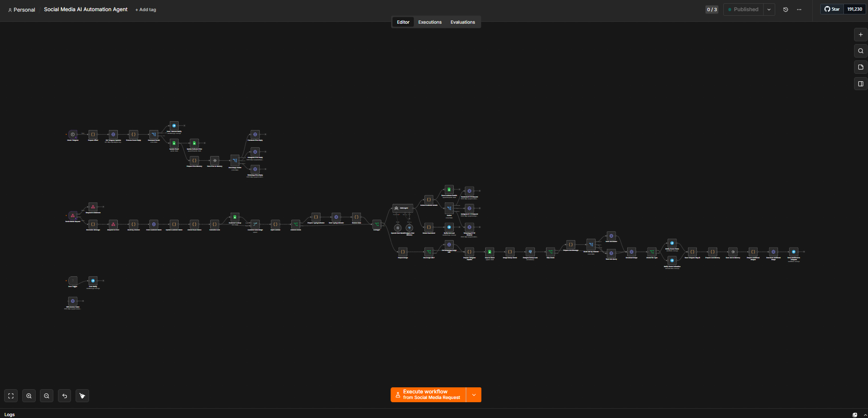Select the Notify Hot Lead Telegram node
Image resolution: width=868 pixels, height=418 pixels.
449,227
